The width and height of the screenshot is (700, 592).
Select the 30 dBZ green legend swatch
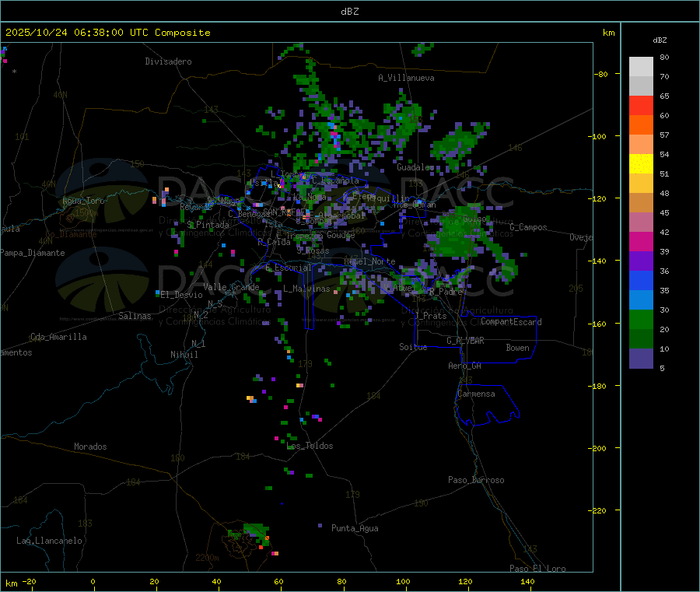pos(641,319)
